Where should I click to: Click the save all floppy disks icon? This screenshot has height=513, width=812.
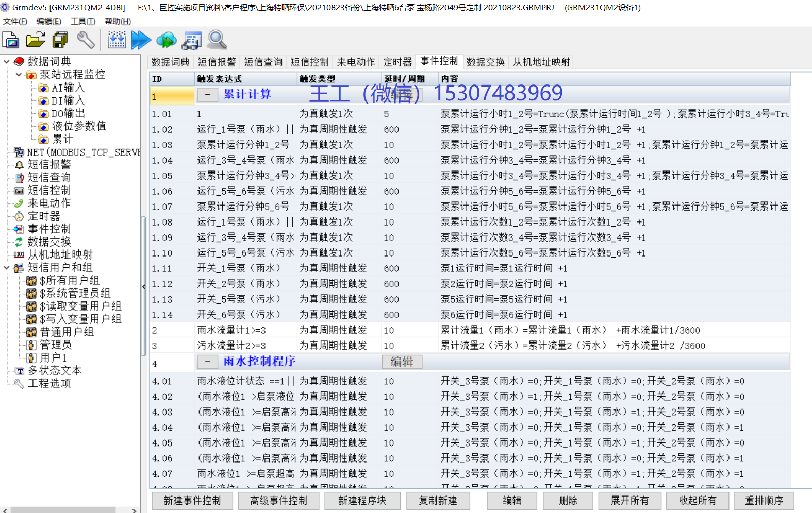coord(60,40)
